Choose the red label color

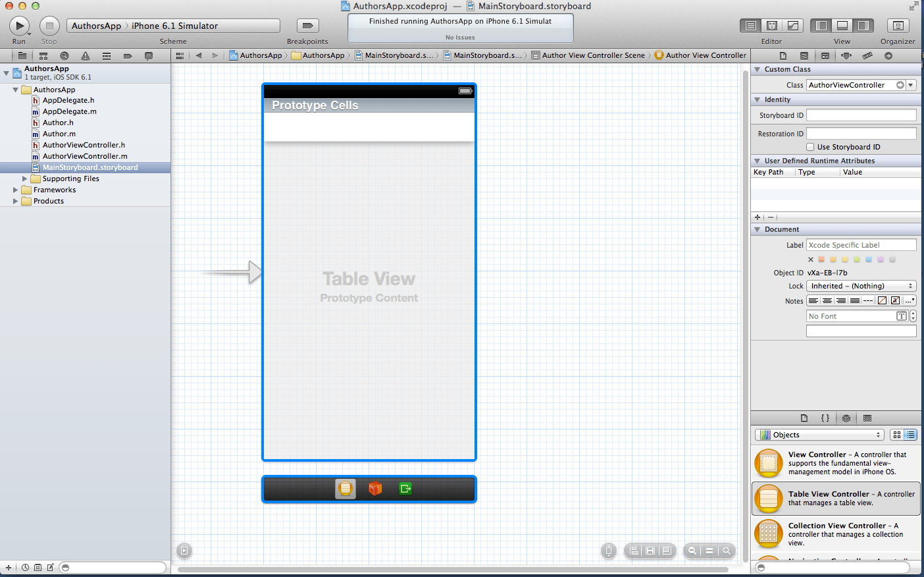pyautogui.click(x=821, y=260)
